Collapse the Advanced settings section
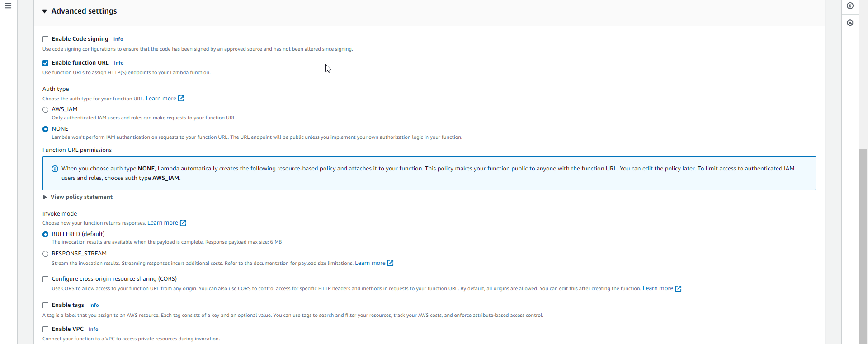 coord(45,11)
